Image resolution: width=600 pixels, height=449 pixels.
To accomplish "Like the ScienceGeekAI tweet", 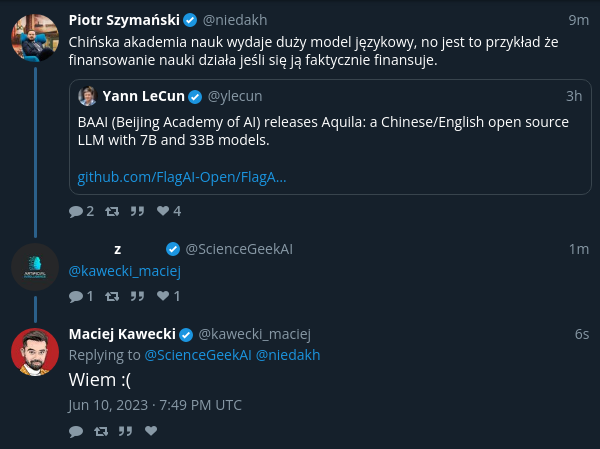I will point(163,296).
